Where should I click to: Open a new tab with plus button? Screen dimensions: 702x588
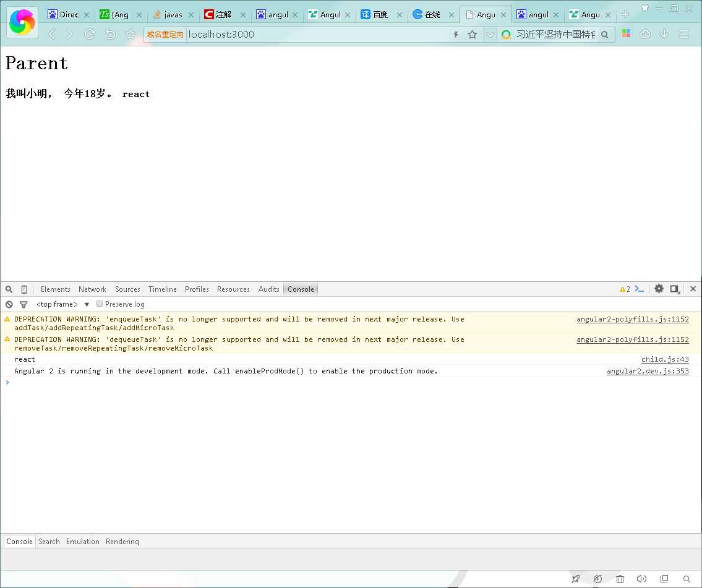[x=625, y=14]
